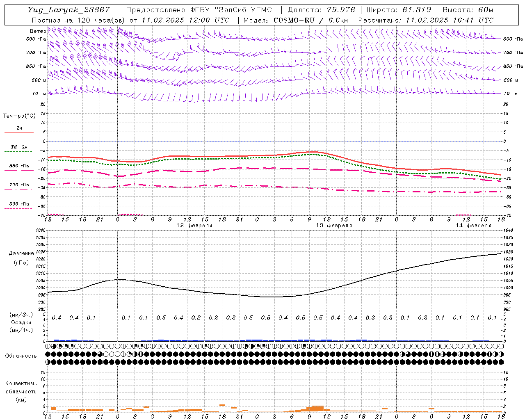
Task: Click the (гПа) pressure unit label
Action: (21, 262)
